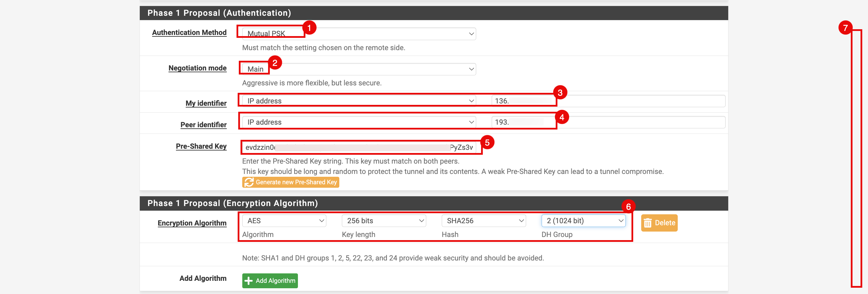Screen dimensions: 868x294
Task: Click into the Pre-Shared Key text field
Action: pos(359,147)
